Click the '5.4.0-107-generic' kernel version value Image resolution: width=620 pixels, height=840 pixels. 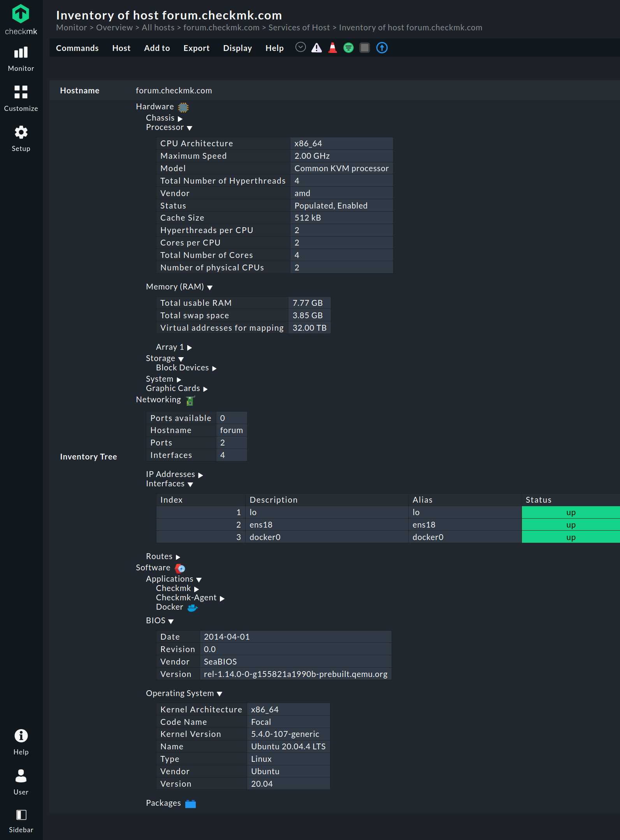coord(285,734)
